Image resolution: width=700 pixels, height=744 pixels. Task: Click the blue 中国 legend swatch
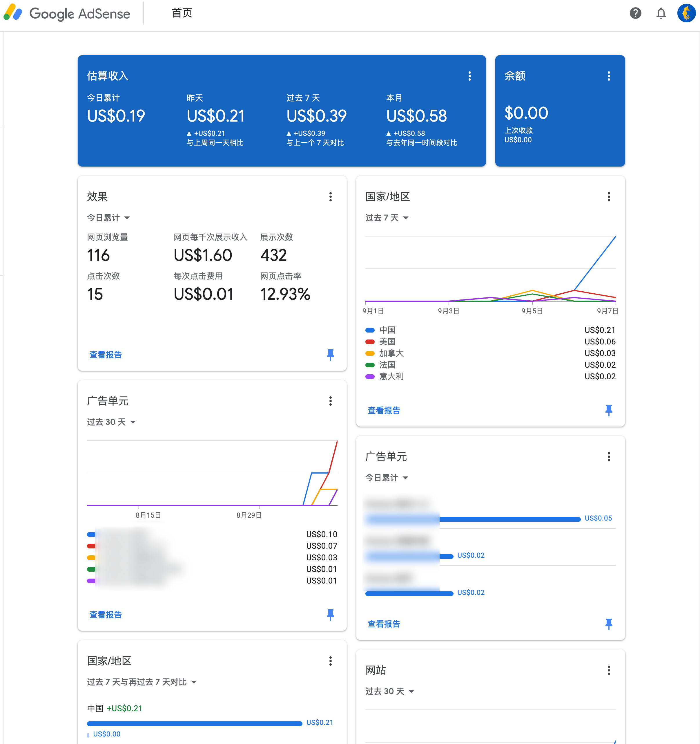click(x=370, y=330)
